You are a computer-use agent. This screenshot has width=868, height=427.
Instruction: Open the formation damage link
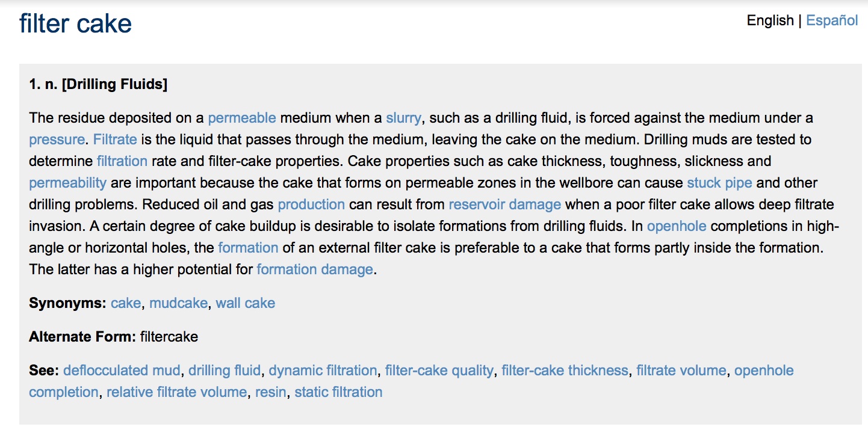315,269
